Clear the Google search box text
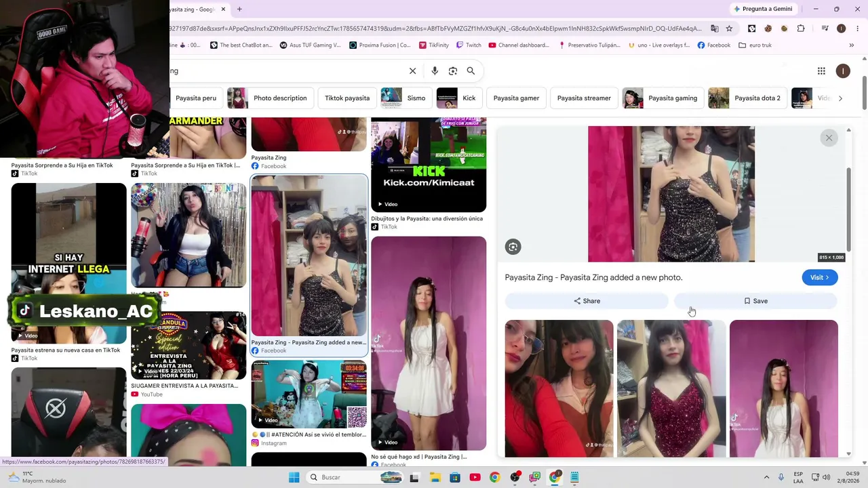 [412, 70]
